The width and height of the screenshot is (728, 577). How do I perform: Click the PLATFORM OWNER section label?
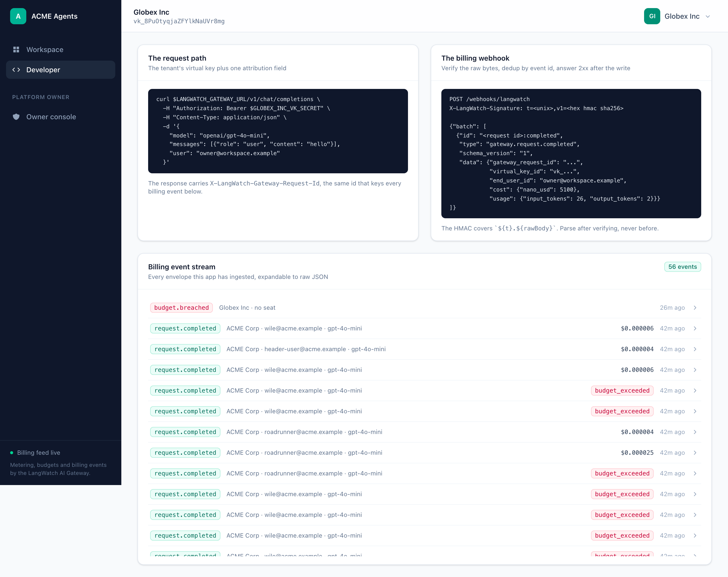pos(40,97)
